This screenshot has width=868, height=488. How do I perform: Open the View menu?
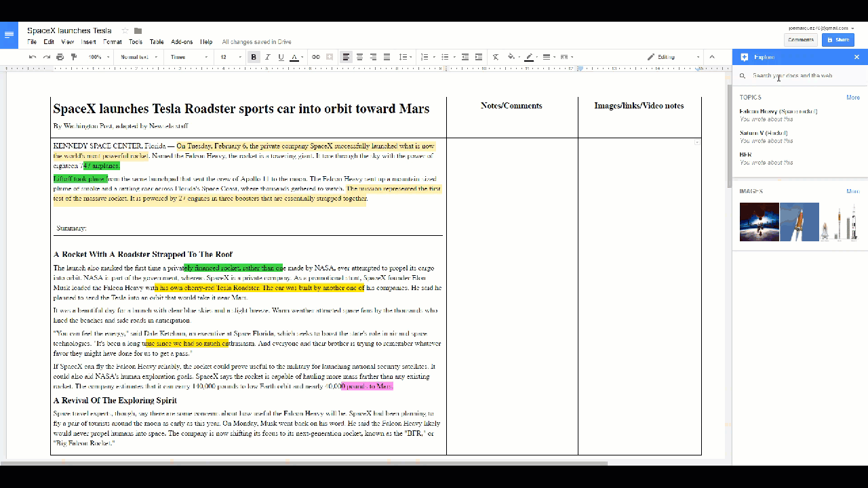[68, 42]
